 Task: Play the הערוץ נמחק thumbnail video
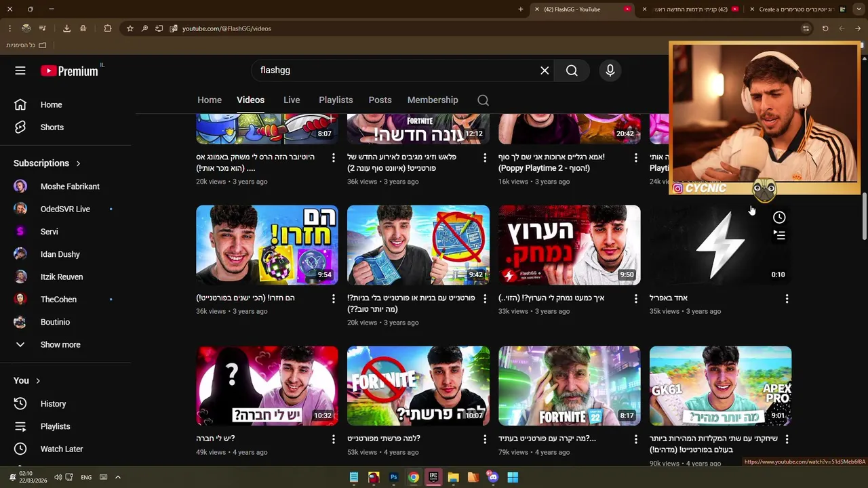[570, 245]
